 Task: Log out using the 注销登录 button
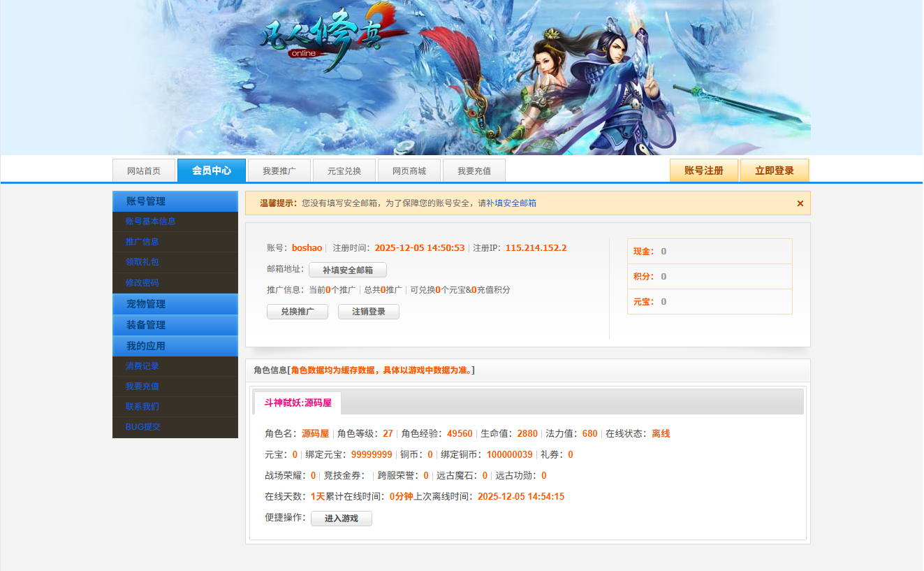tap(368, 312)
